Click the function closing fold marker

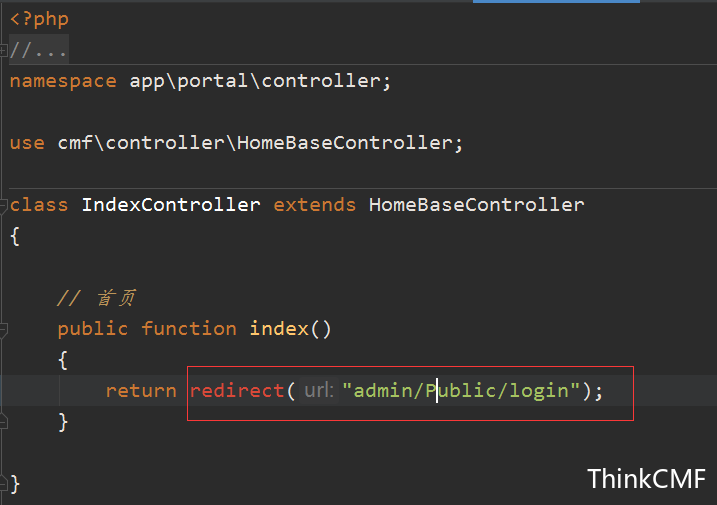pos(5,422)
